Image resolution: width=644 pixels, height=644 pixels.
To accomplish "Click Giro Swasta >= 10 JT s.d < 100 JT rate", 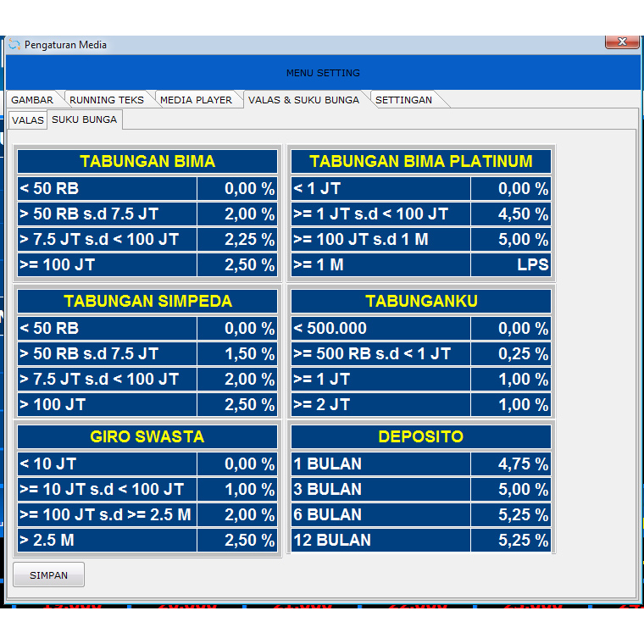I will [x=237, y=489].
